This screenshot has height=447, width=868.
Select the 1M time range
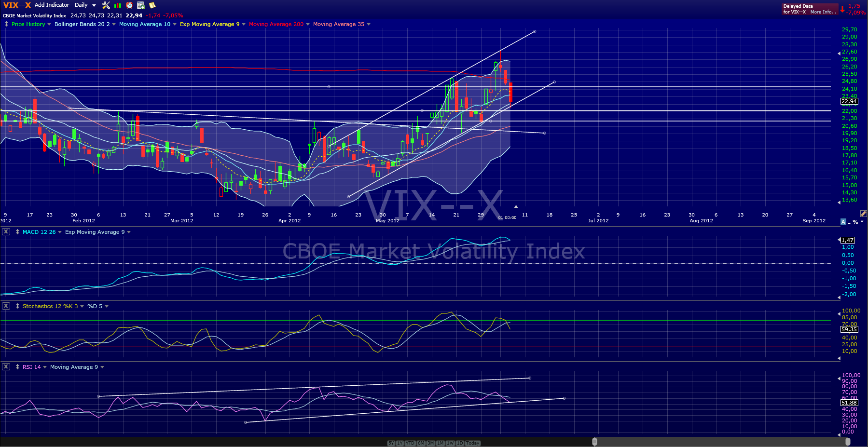tap(441, 443)
